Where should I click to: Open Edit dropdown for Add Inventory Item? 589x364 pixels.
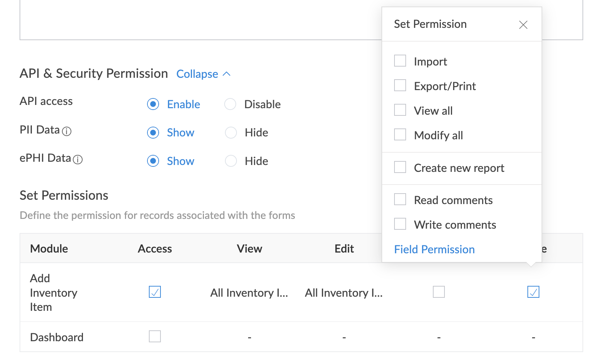tap(344, 293)
